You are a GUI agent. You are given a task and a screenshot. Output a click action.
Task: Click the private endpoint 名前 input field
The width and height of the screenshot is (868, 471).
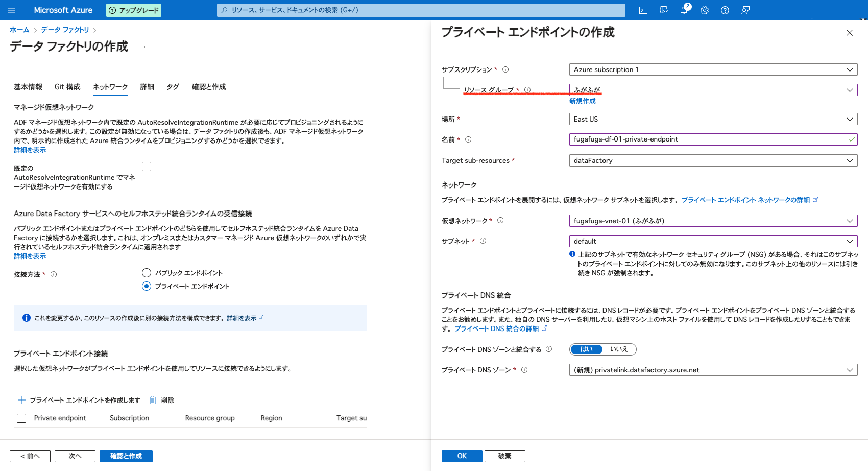click(x=713, y=139)
